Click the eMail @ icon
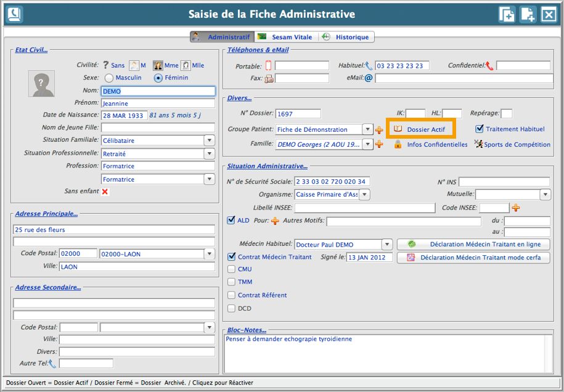This screenshot has width=564, height=392. (369, 78)
